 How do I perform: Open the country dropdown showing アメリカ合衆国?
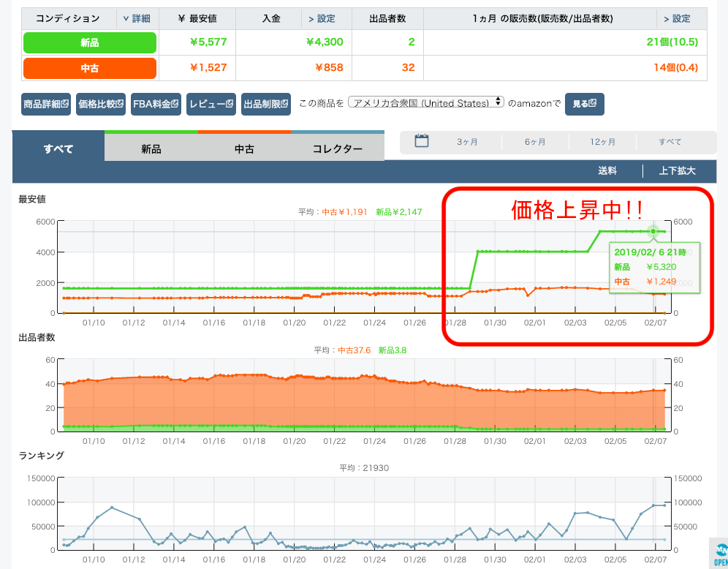[426, 102]
